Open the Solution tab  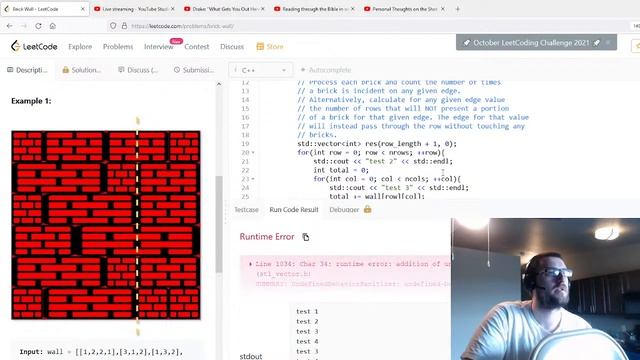(x=82, y=70)
